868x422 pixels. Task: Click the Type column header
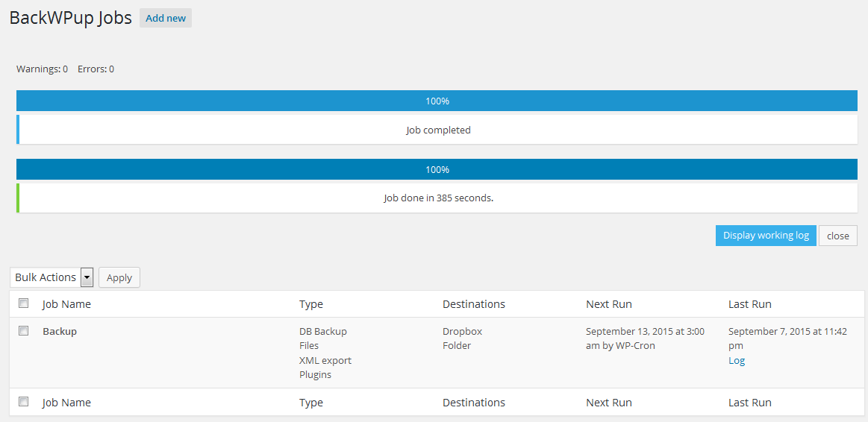tap(311, 304)
